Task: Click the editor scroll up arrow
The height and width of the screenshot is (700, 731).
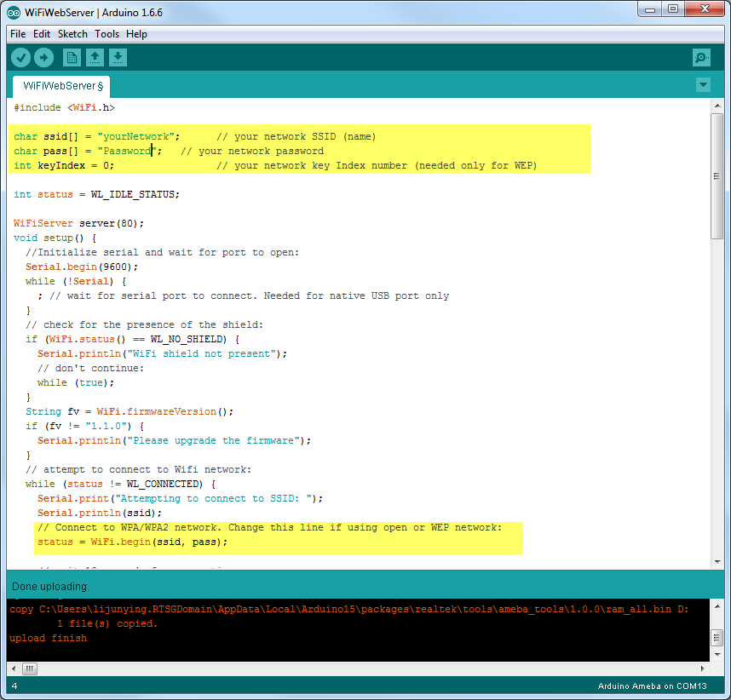Action: point(717,106)
